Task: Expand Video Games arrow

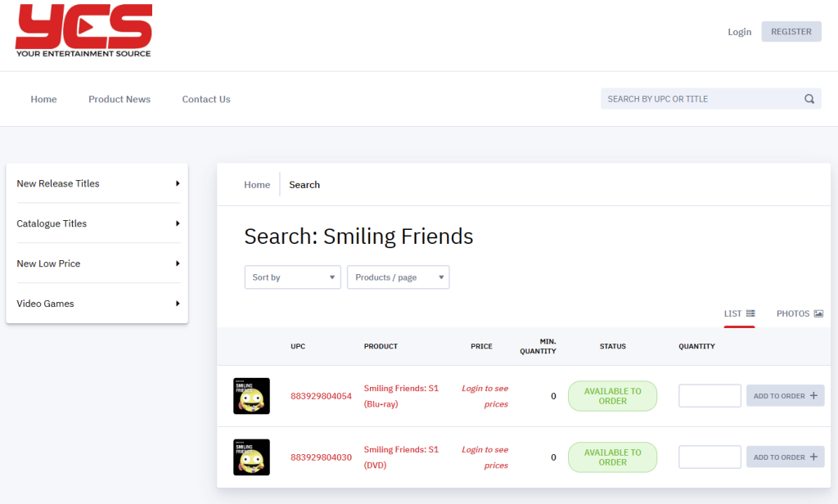Action: [x=178, y=304]
